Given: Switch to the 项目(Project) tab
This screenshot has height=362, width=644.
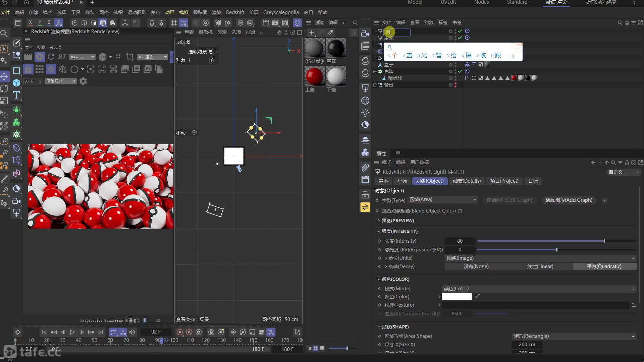Looking at the screenshot, I should tap(504, 181).
